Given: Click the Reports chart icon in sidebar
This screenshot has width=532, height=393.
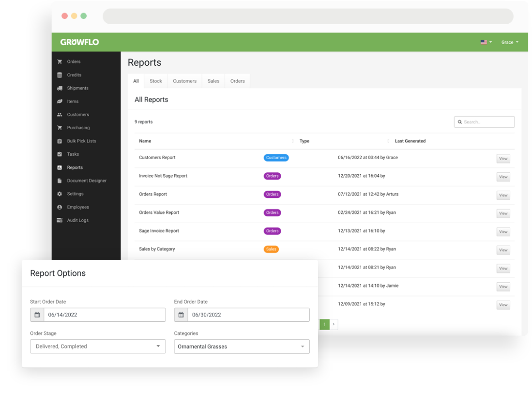Looking at the screenshot, I should pos(60,167).
